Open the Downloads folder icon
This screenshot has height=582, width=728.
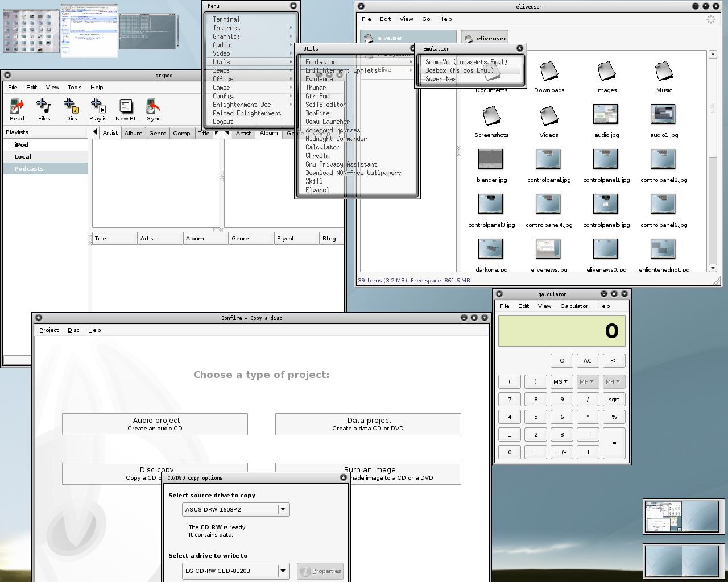tap(549, 70)
